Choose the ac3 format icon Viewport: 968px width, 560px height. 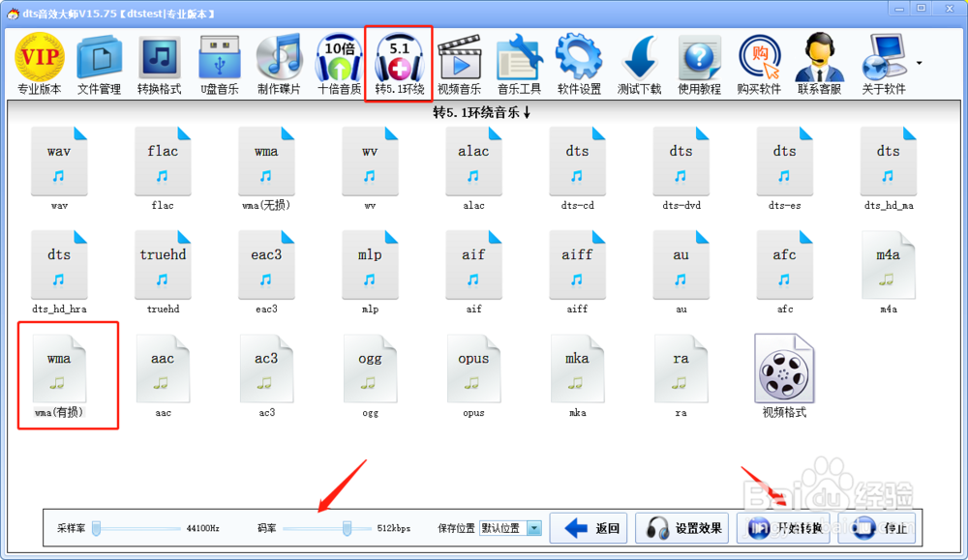(266, 376)
